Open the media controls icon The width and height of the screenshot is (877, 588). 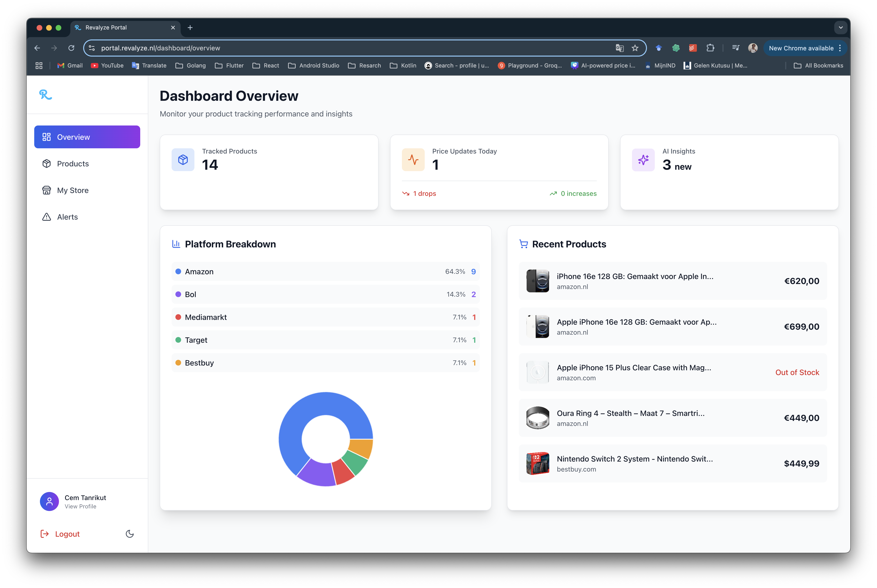click(736, 48)
